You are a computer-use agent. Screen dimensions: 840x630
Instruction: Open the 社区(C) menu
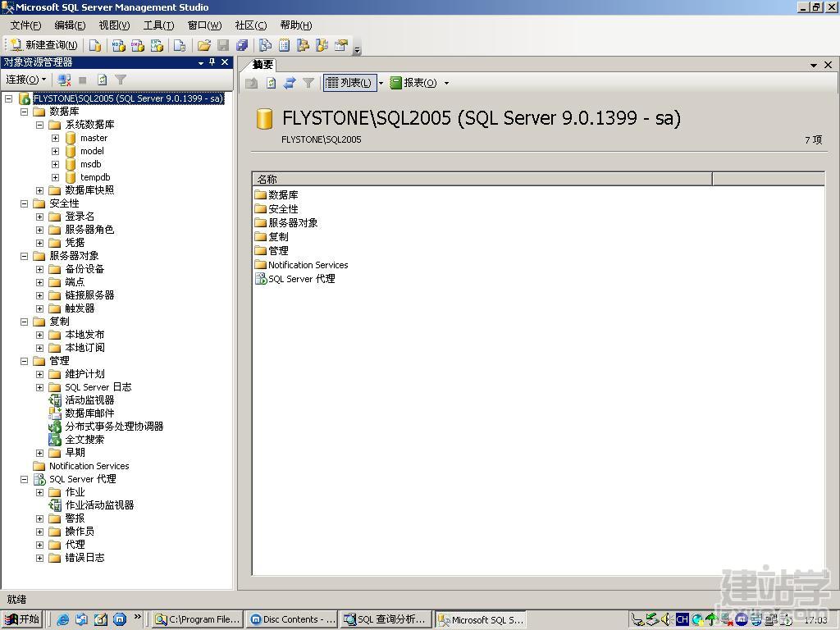coord(251,25)
